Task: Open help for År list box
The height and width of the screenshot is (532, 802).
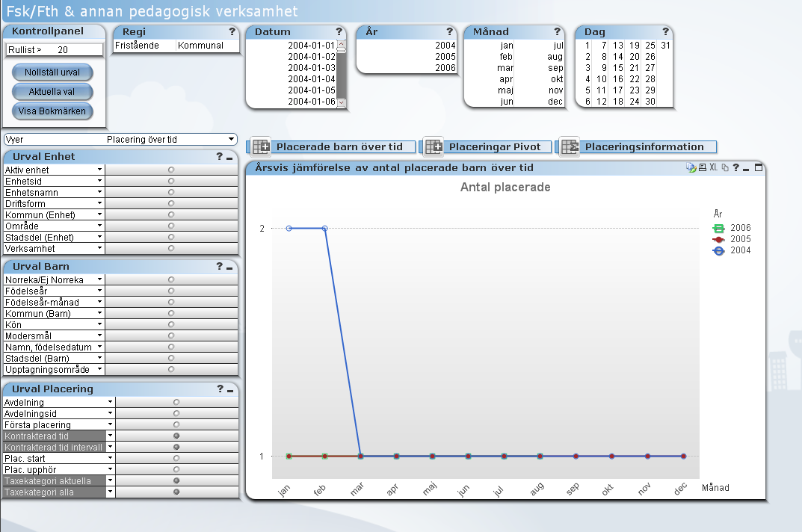Action: (450, 31)
